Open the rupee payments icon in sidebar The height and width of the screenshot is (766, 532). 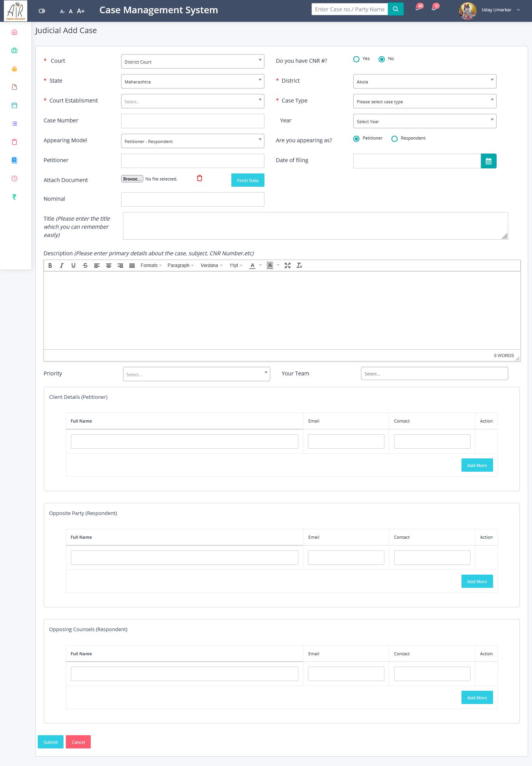[x=14, y=197]
